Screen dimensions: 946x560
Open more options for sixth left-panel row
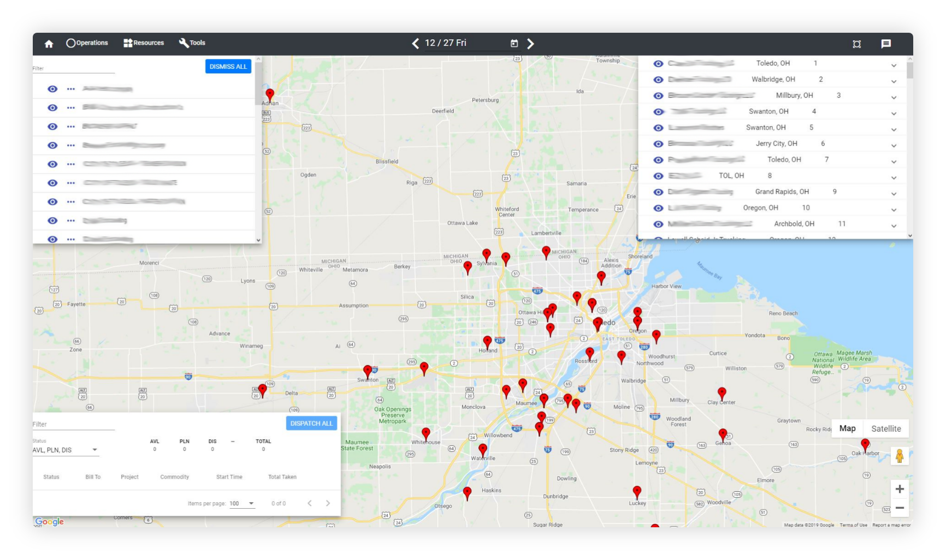coord(71,183)
